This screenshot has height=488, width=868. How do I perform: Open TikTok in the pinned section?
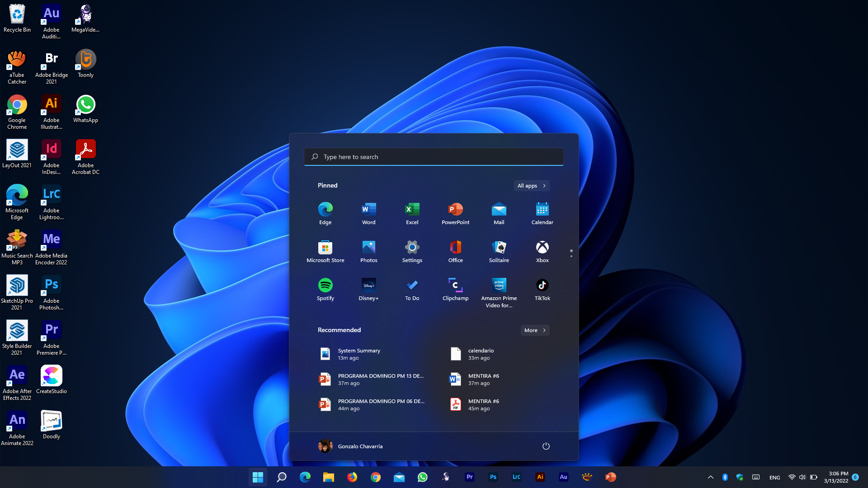click(542, 289)
